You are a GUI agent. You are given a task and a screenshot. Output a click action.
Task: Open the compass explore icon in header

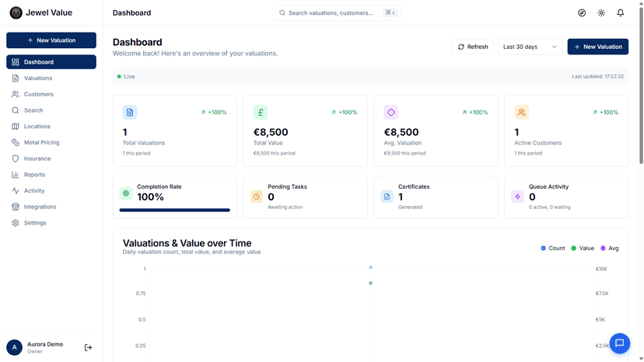tap(582, 12)
